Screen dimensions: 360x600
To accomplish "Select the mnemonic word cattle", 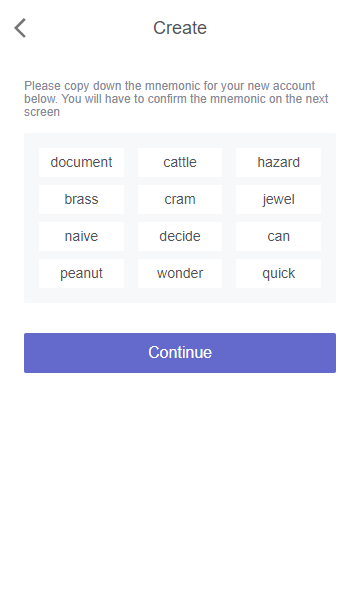I will pos(180,162).
